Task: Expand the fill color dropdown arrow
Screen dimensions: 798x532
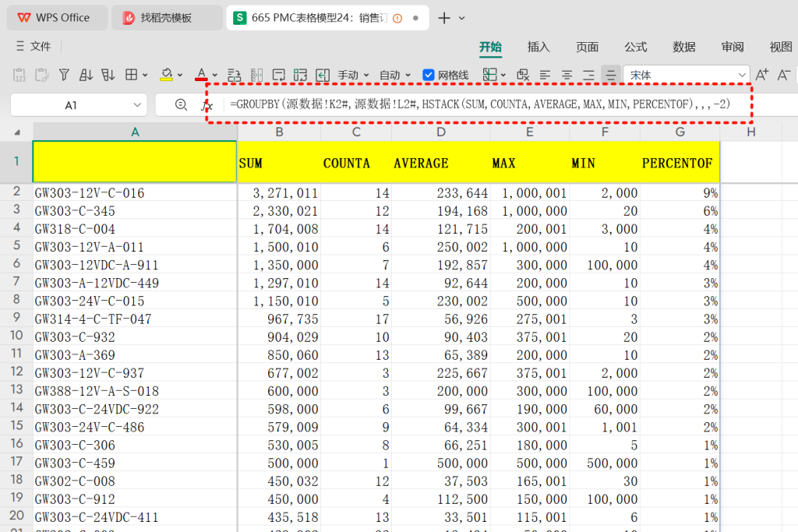Action: point(180,76)
